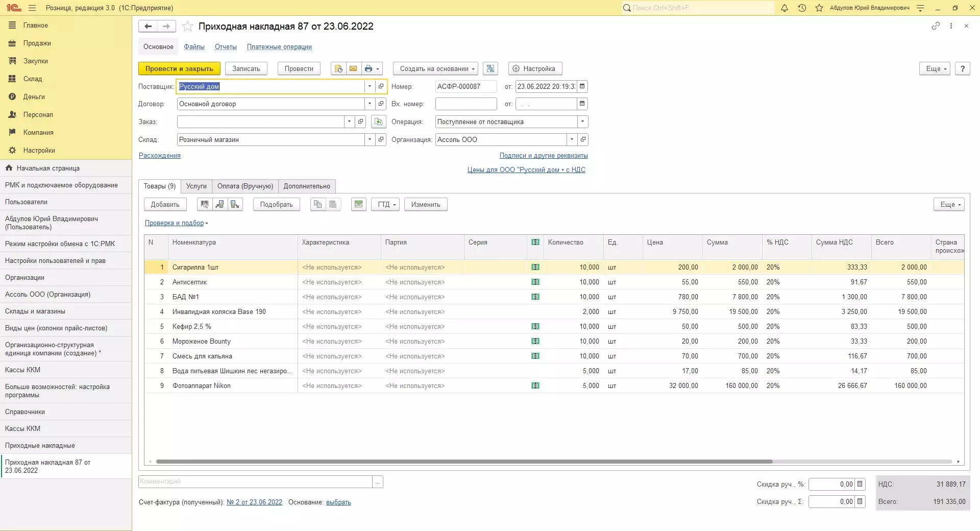This screenshot has width=980, height=531.
Task: Open the history clock icon in title bar
Action: tap(802, 8)
